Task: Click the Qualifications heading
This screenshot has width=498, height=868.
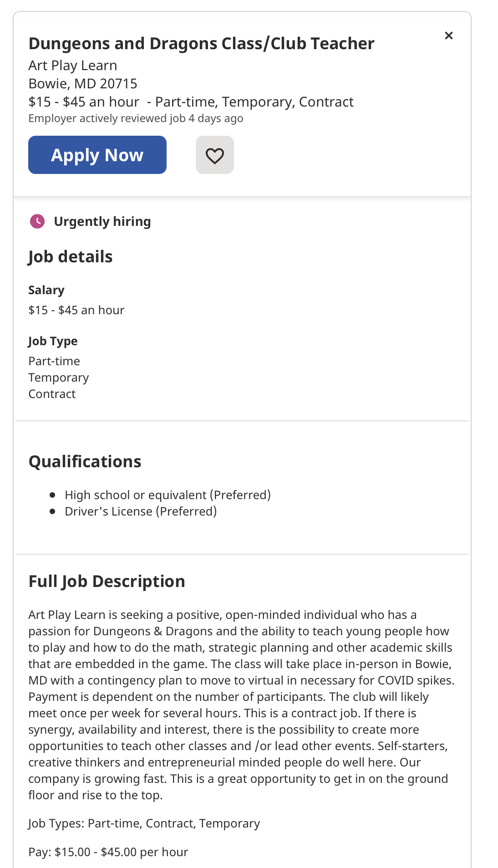Action: (85, 462)
